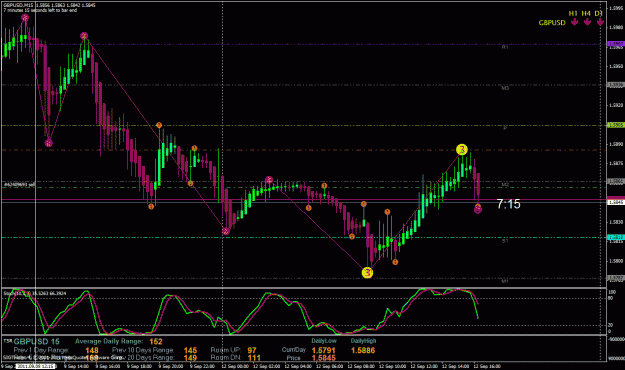
Task: Click the H4 timeframe label
Action: coord(586,13)
